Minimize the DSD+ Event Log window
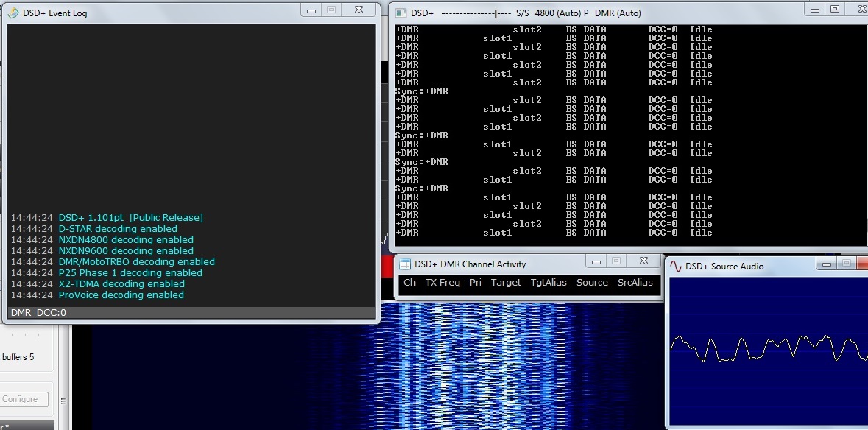Screen dimensions: 868x430 (x=311, y=10)
